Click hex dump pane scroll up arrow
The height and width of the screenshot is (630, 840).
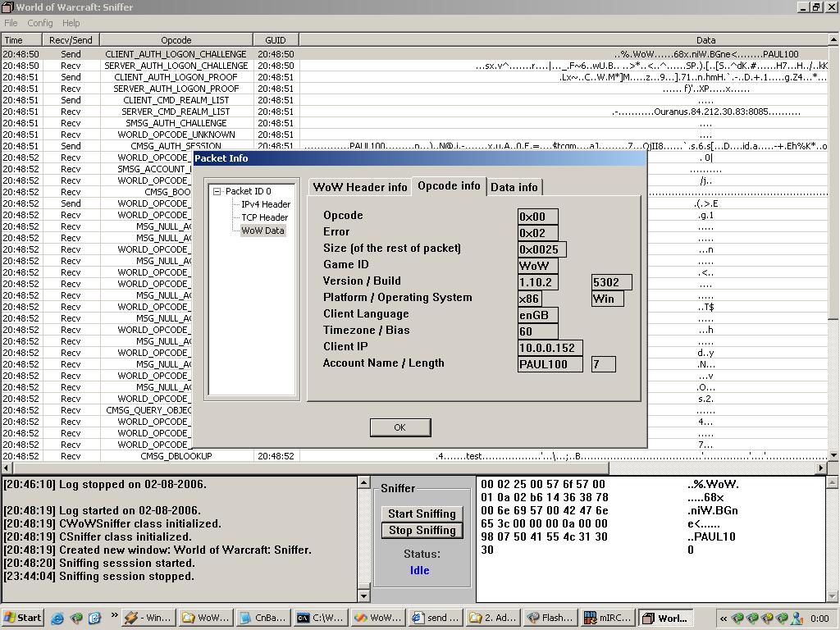[833, 482]
